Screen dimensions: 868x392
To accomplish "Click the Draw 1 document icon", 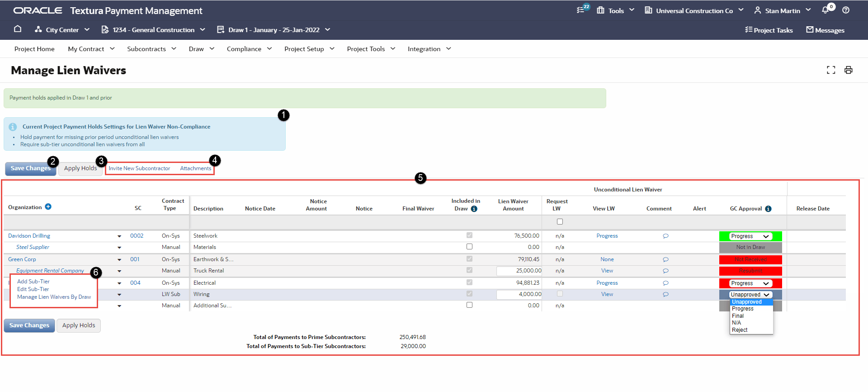I will tap(221, 29).
